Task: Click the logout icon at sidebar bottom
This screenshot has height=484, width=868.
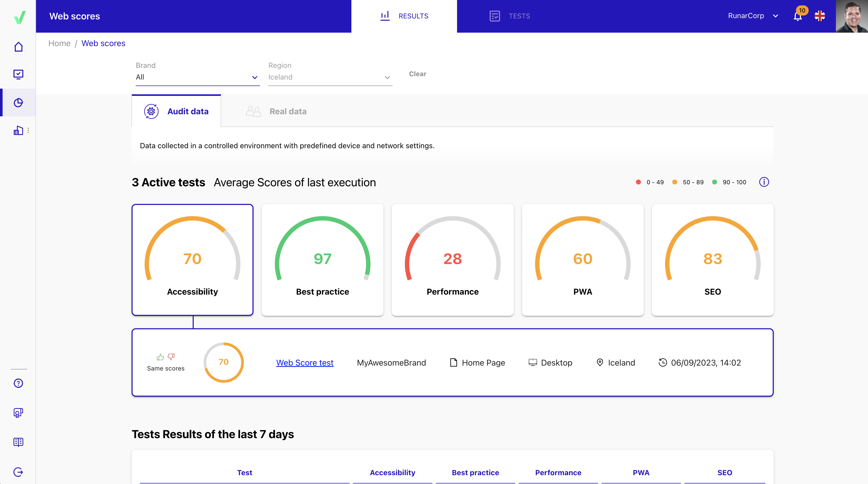Action: pyautogui.click(x=19, y=472)
